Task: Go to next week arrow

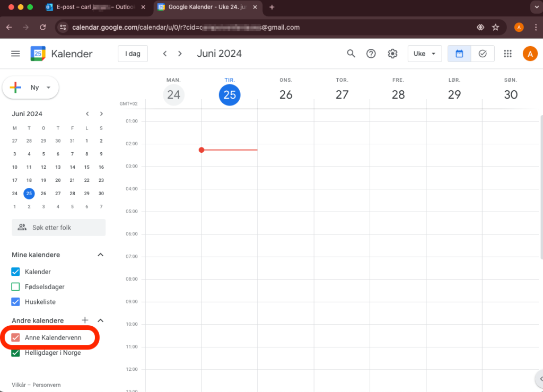Action: [x=180, y=54]
